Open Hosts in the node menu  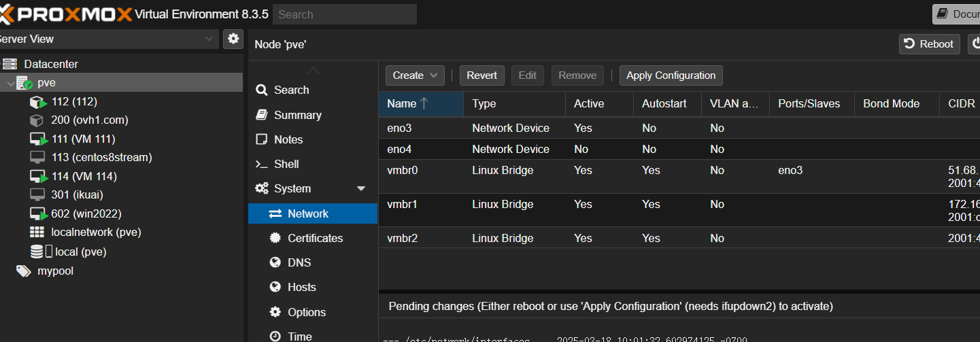[x=302, y=287]
